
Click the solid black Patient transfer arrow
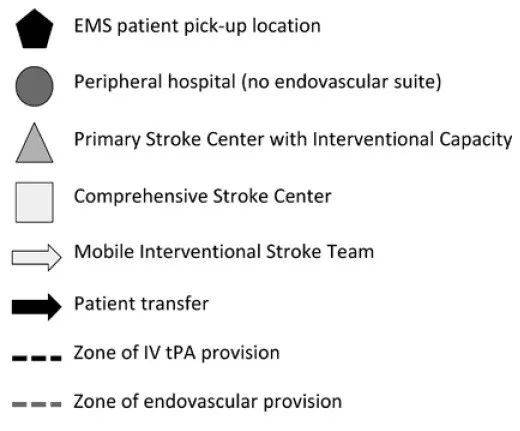pos(36,307)
